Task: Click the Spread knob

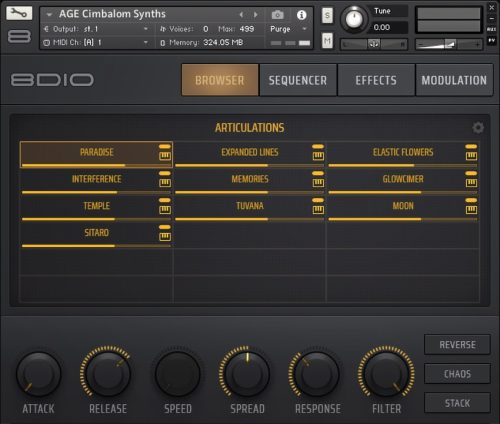Action: point(247,374)
